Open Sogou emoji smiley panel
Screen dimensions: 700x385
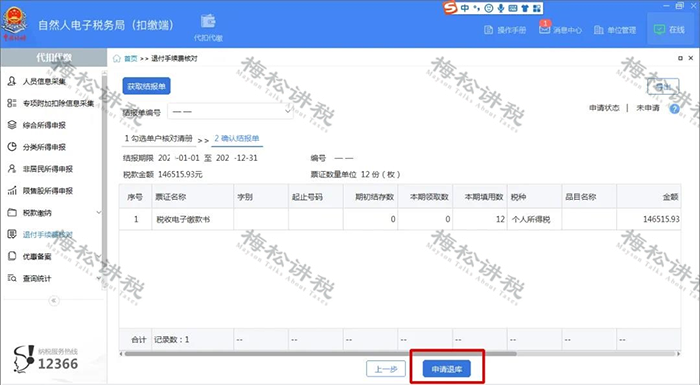click(489, 8)
